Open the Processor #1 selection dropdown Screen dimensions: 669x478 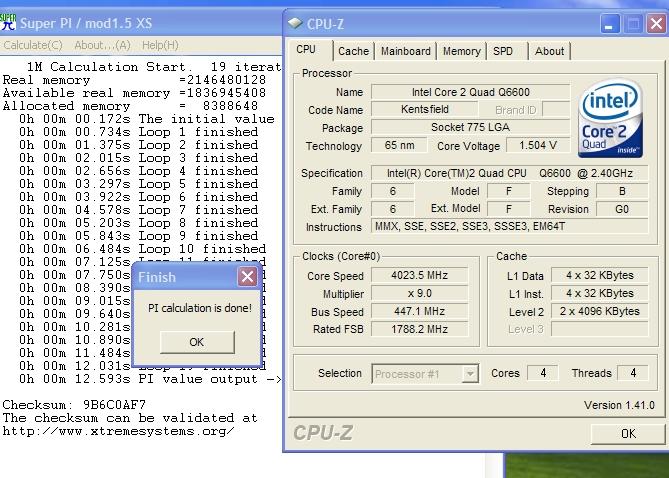pyautogui.click(x=425, y=374)
